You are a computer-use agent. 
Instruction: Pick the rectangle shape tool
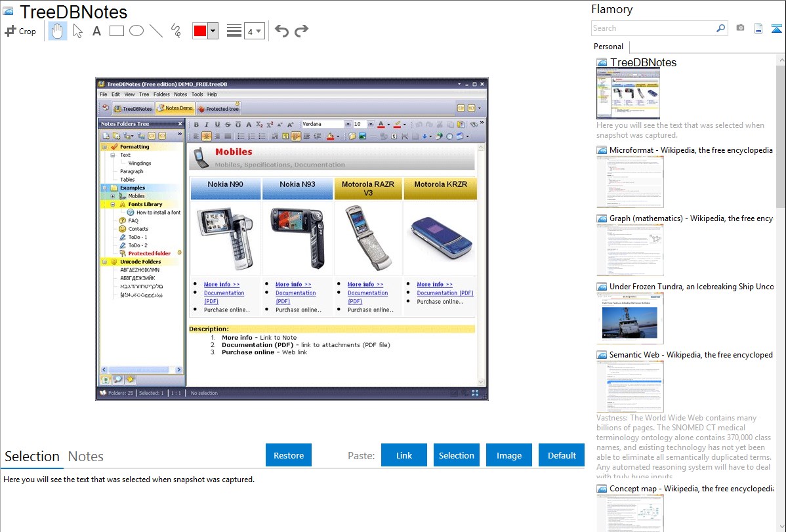[x=117, y=31]
